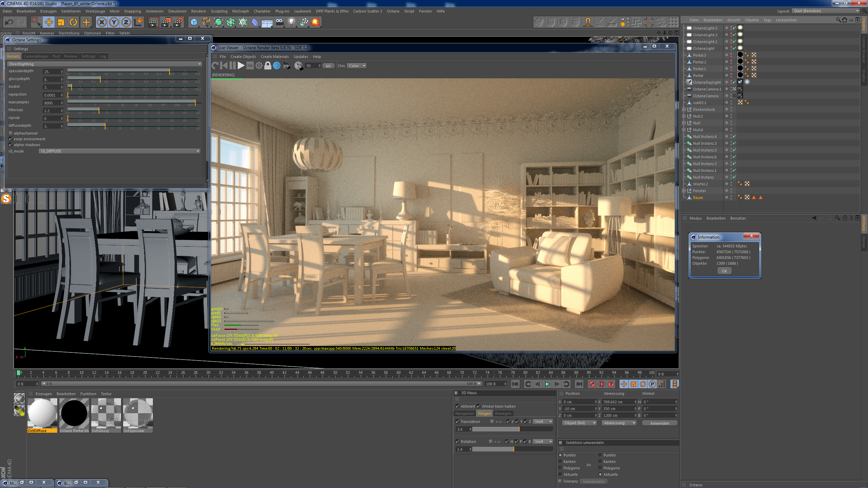Adjust the glossydepth slider
Image resolution: width=868 pixels, height=488 pixels.
tap(100, 79)
